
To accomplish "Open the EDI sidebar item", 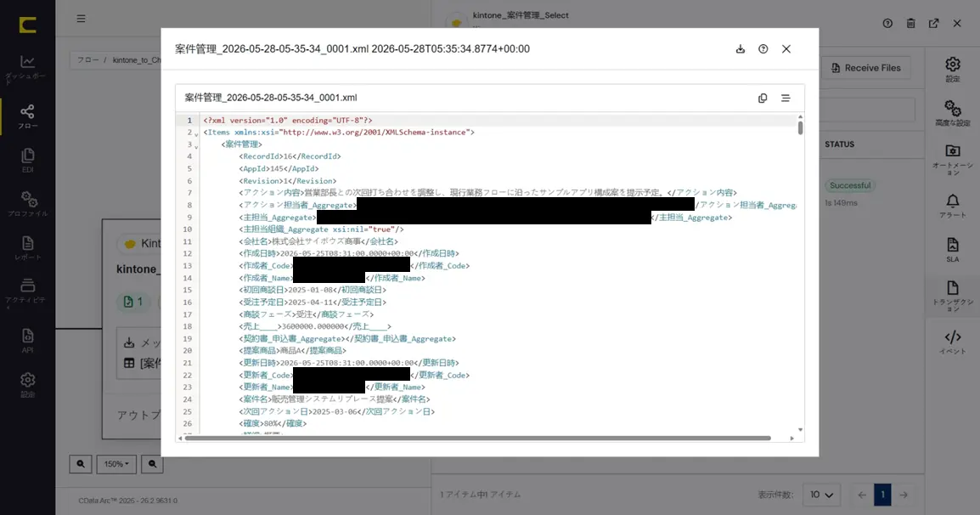I will click(x=27, y=161).
